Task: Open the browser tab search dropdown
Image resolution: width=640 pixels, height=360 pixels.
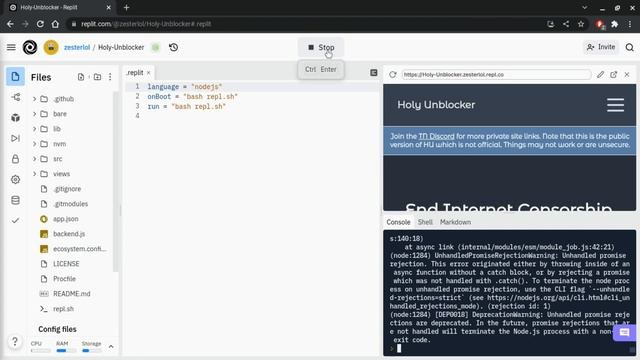Action: tap(584, 7)
